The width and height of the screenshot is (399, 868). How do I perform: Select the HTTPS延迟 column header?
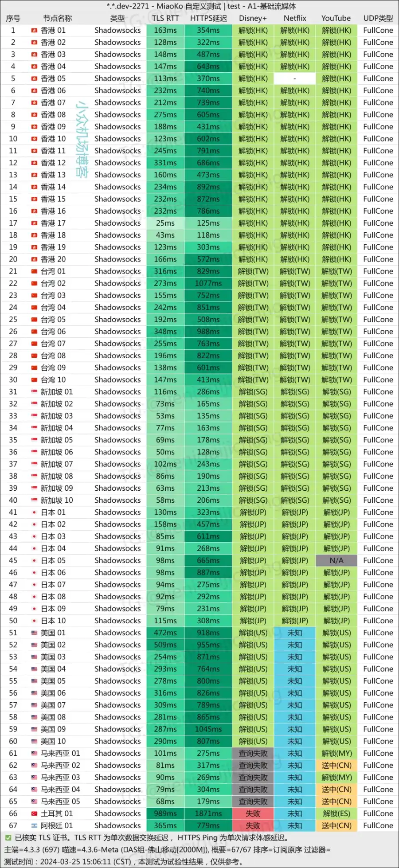click(x=208, y=18)
